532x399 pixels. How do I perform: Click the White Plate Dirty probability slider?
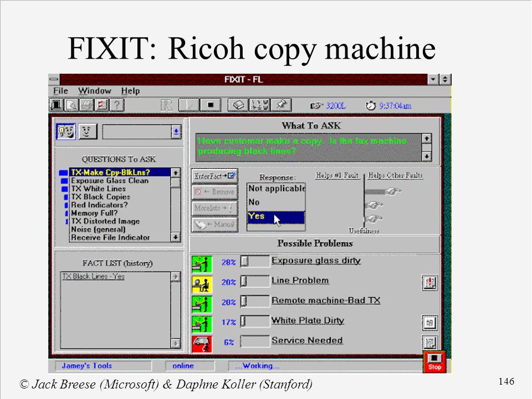pos(255,321)
